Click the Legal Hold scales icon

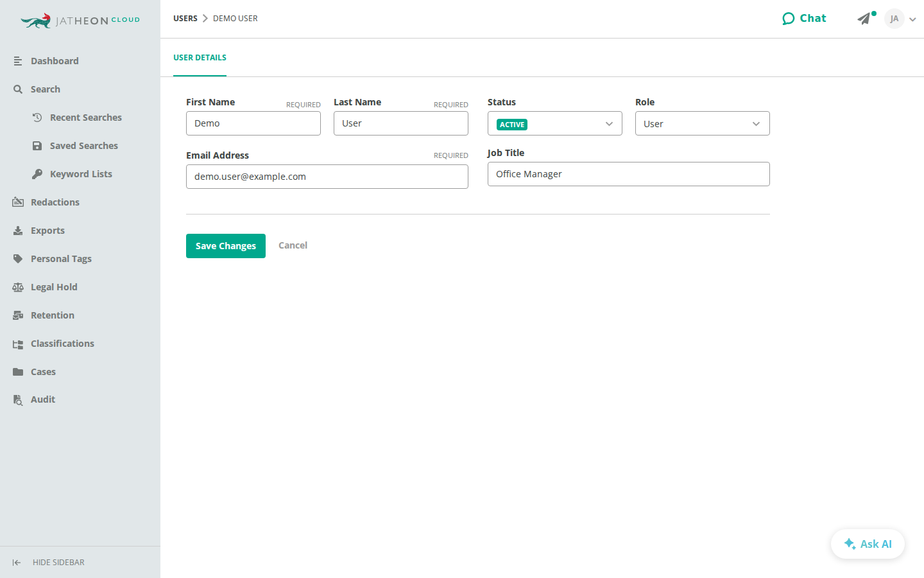(x=18, y=287)
